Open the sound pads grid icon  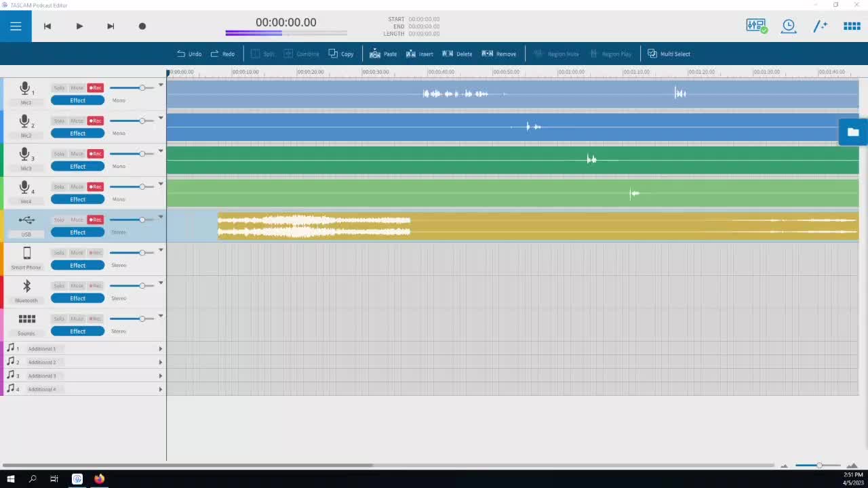(852, 26)
